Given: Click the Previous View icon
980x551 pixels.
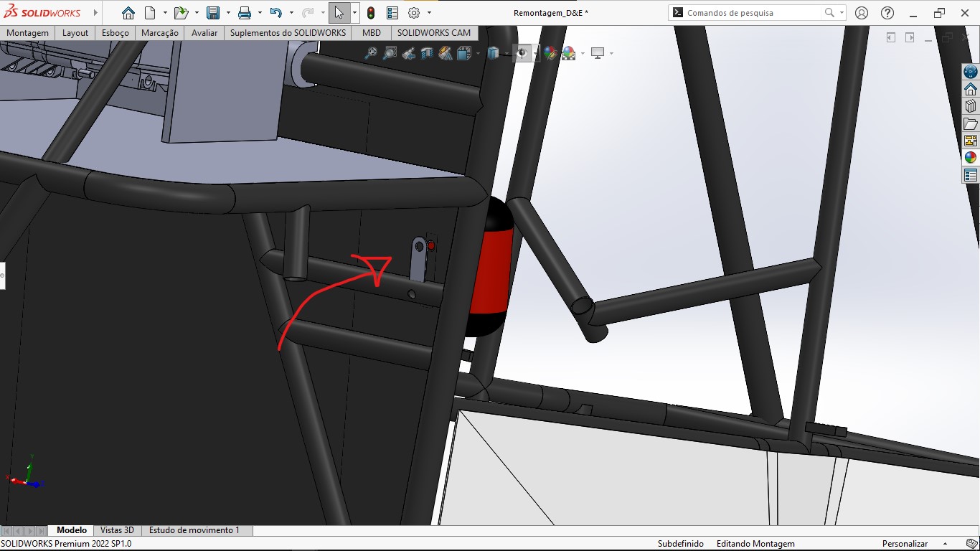Looking at the screenshot, I should [x=408, y=53].
